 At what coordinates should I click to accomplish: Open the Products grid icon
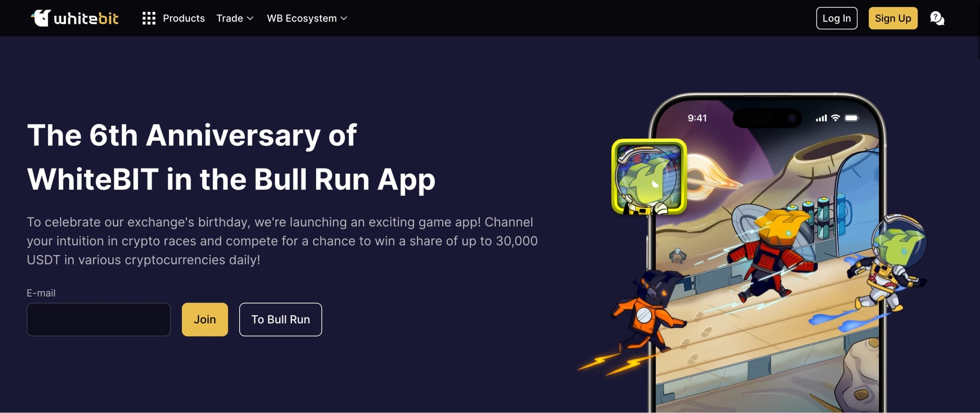pos(149,18)
